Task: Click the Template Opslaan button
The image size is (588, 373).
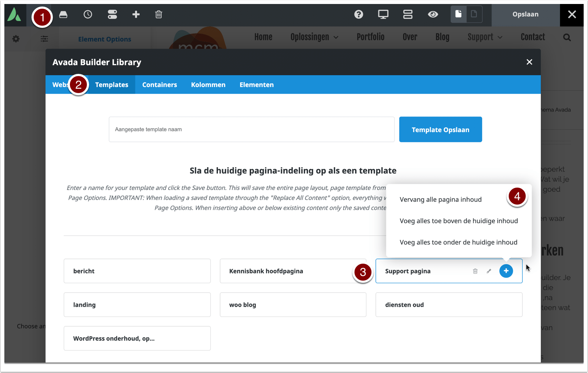Action: pyautogui.click(x=440, y=129)
